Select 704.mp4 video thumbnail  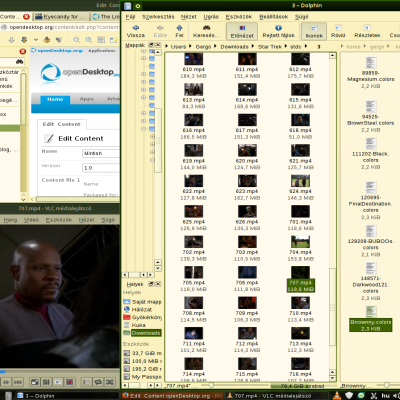click(300, 242)
